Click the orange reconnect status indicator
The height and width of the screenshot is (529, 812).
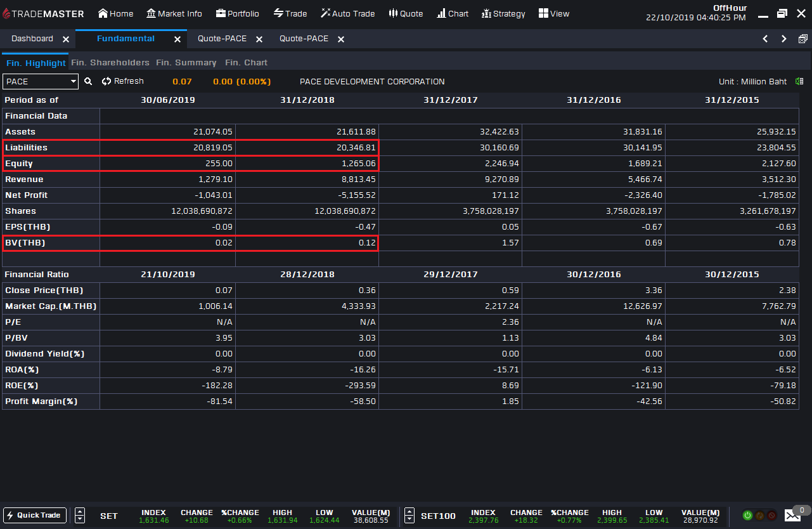761,515
